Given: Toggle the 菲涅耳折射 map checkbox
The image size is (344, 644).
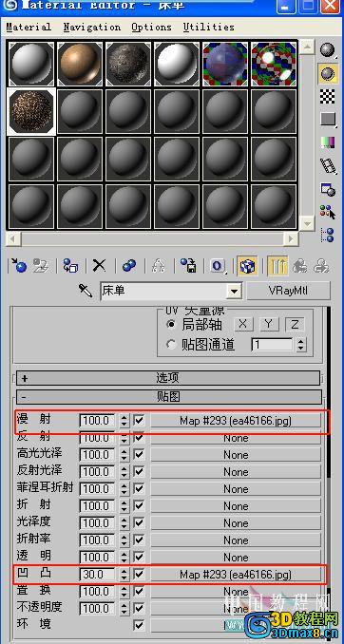Looking at the screenshot, I should 140,489.
